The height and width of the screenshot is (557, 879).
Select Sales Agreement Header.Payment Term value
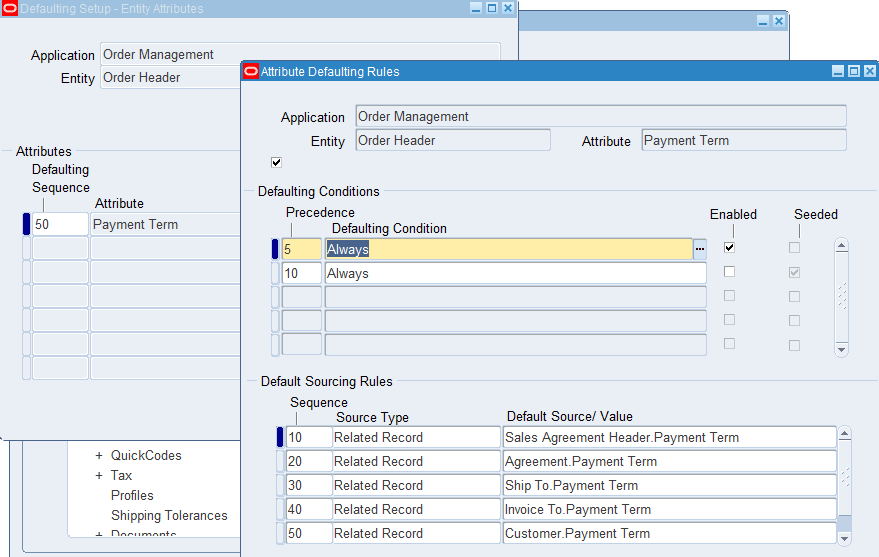point(670,437)
